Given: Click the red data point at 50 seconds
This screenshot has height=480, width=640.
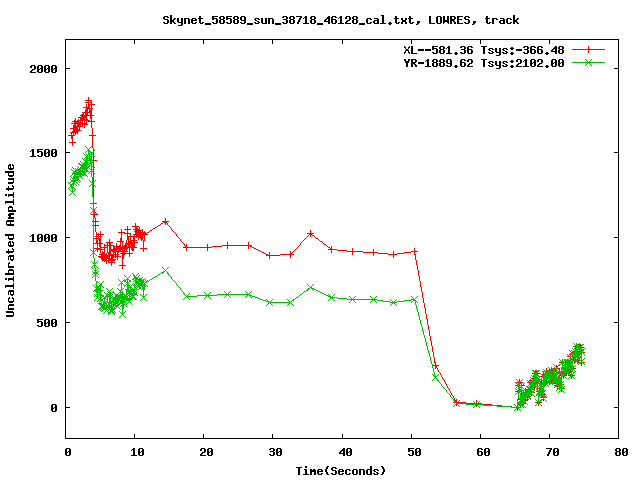Looking at the screenshot, I should (x=415, y=251).
